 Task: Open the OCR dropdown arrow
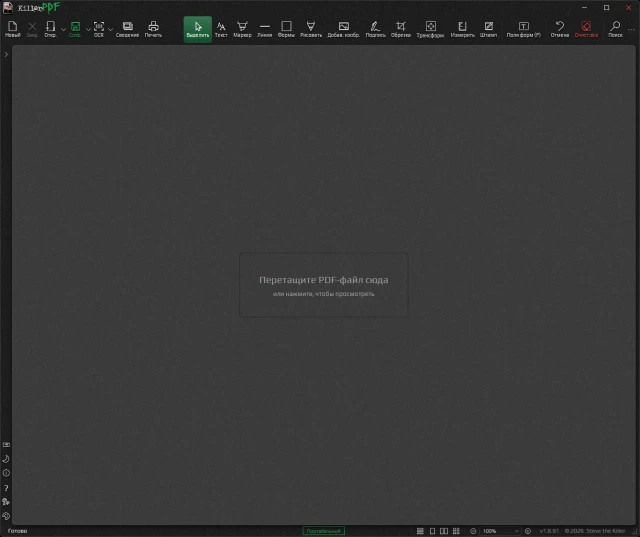[x=111, y=29]
